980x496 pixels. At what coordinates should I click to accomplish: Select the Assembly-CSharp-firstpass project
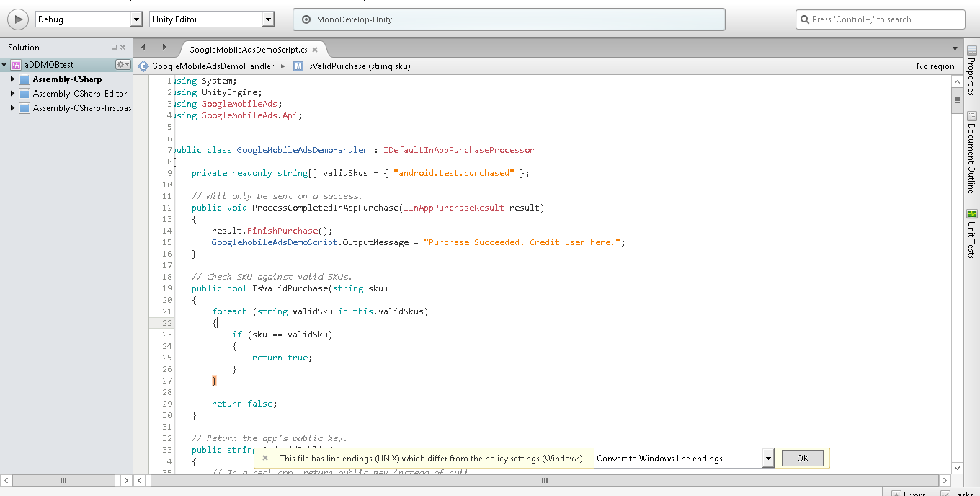coord(81,108)
